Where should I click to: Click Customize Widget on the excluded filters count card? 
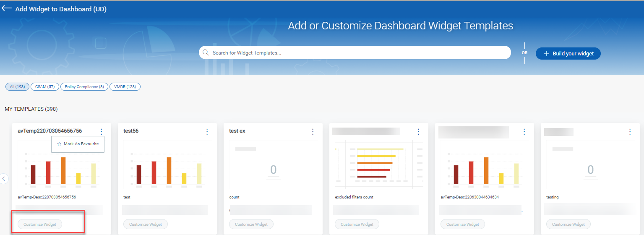pos(357,225)
